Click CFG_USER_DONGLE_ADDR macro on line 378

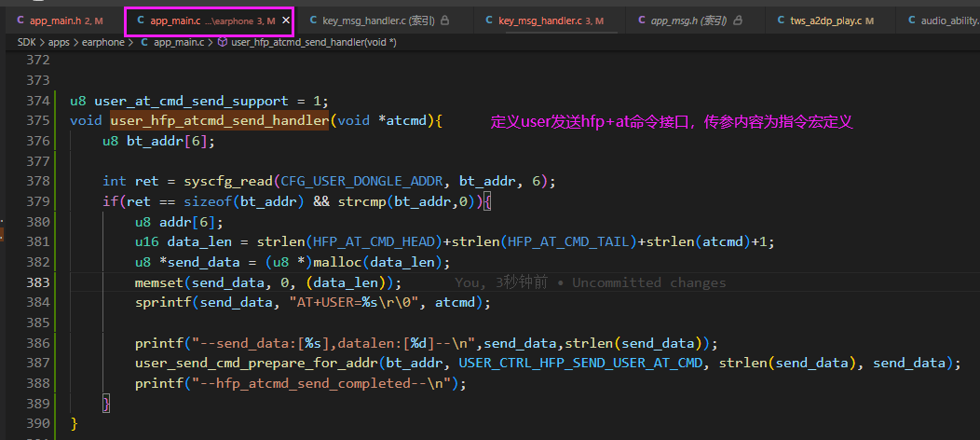coord(362,181)
